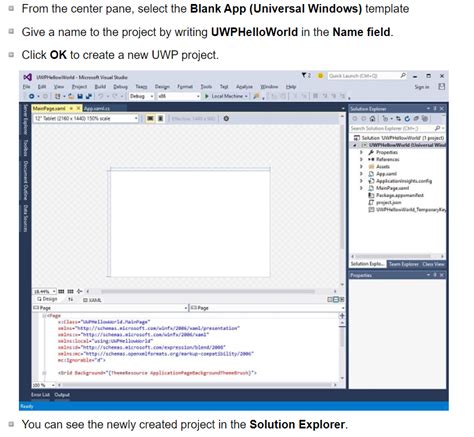Open the File menu
474x437 pixels.
pos(27,87)
